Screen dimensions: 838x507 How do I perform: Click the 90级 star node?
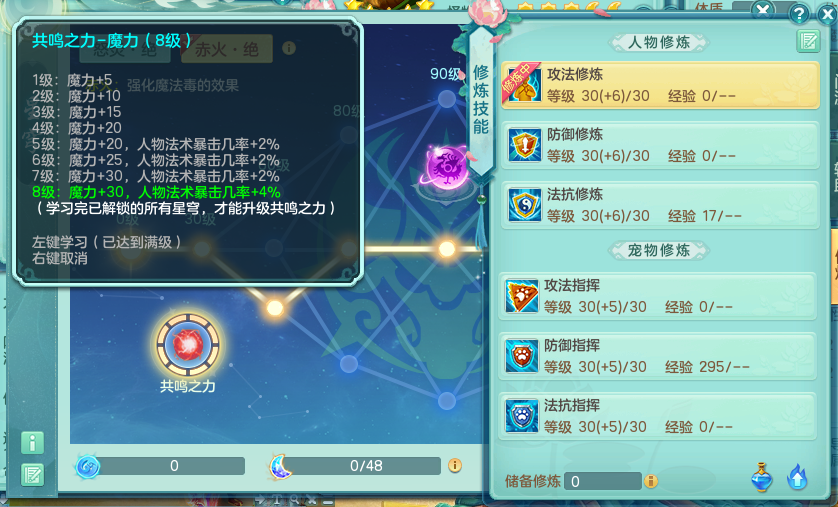tap(447, 99)
